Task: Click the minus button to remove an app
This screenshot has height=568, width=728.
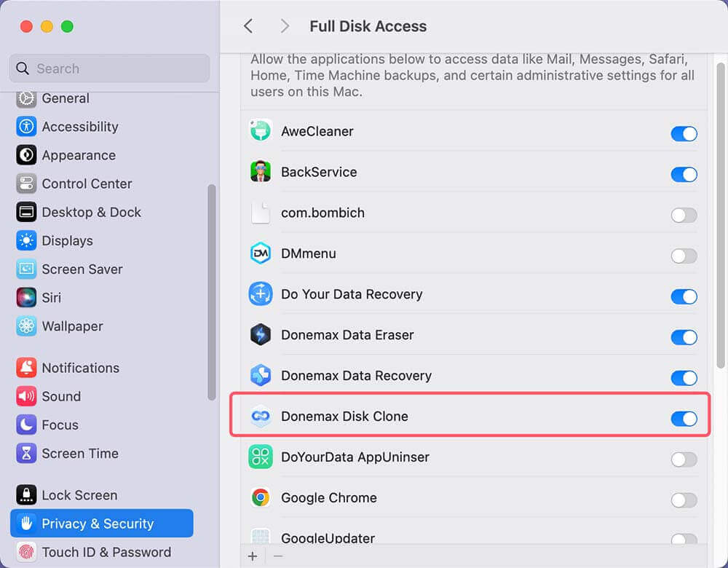Action: pyautogui.click(x=278, y=556)
